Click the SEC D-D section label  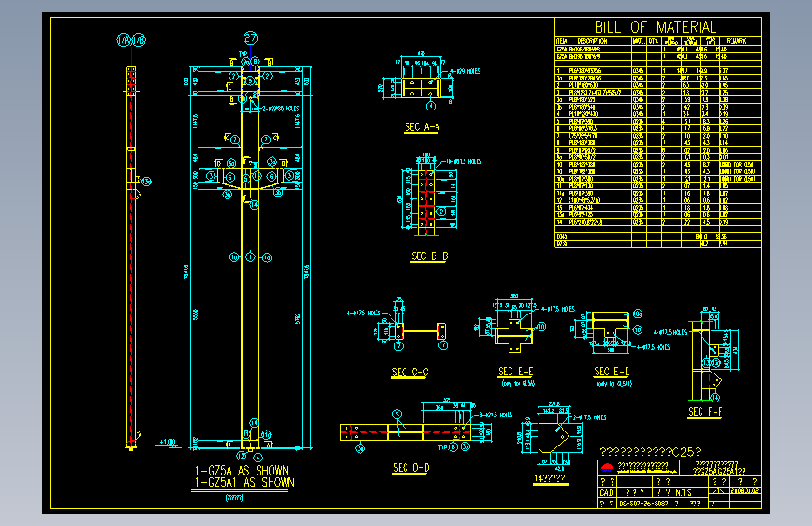(x=411, y=468)
